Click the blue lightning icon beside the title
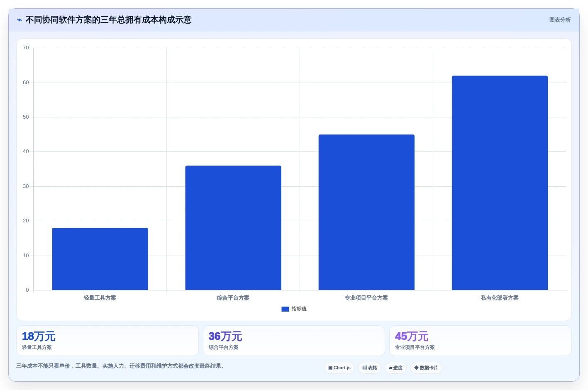Screen dimensions: 588x390 (x=19, y=20)
